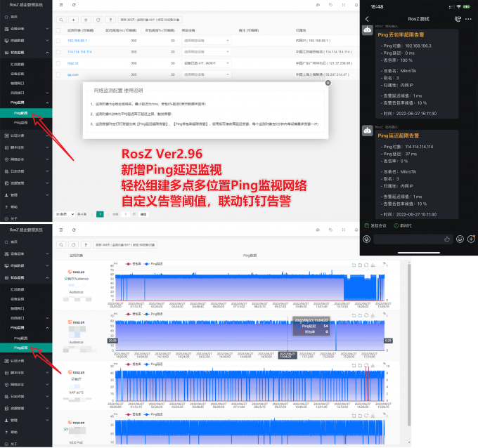Click the 192.168.88.1 target link
This screenshot has height=448, width=478.
pyautogui.click(x=77, y=41)
